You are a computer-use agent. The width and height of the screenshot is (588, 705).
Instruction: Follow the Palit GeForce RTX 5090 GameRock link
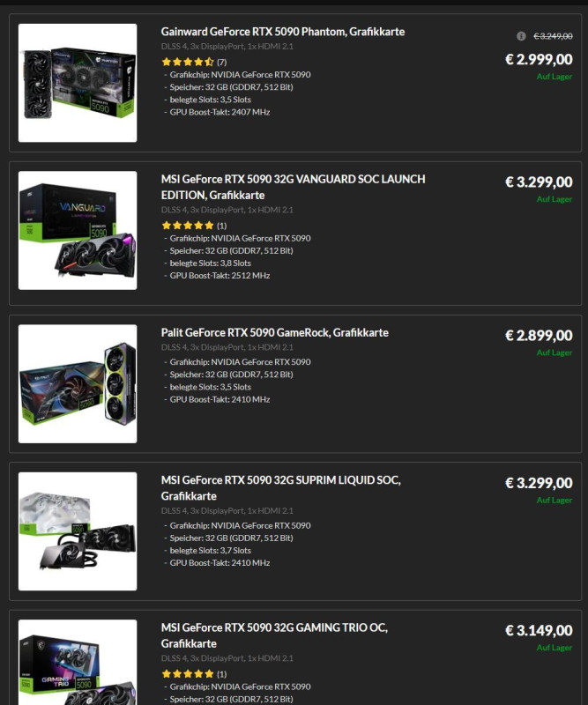(x=274, y=332)
